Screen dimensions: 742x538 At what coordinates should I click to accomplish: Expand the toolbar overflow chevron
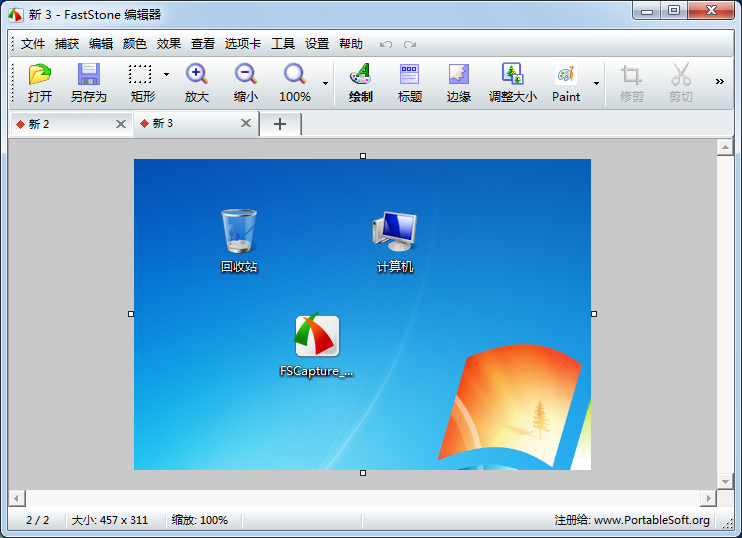click(x=720, y=82)
